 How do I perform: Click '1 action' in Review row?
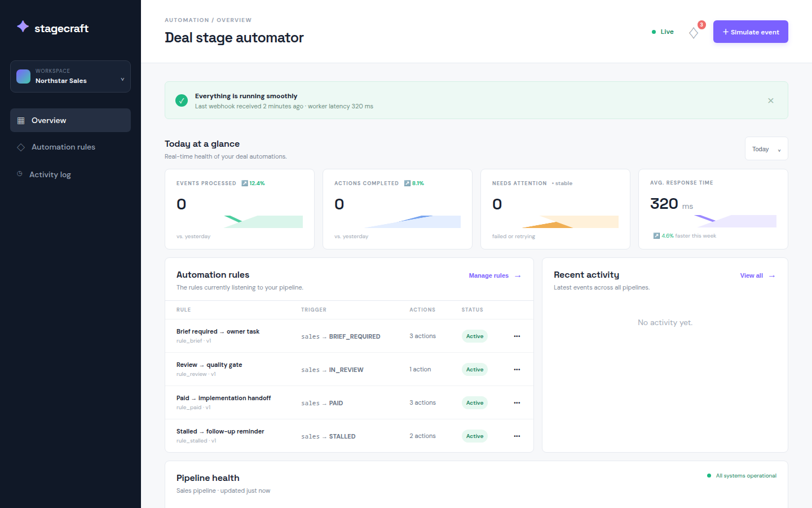pos(420,369)
